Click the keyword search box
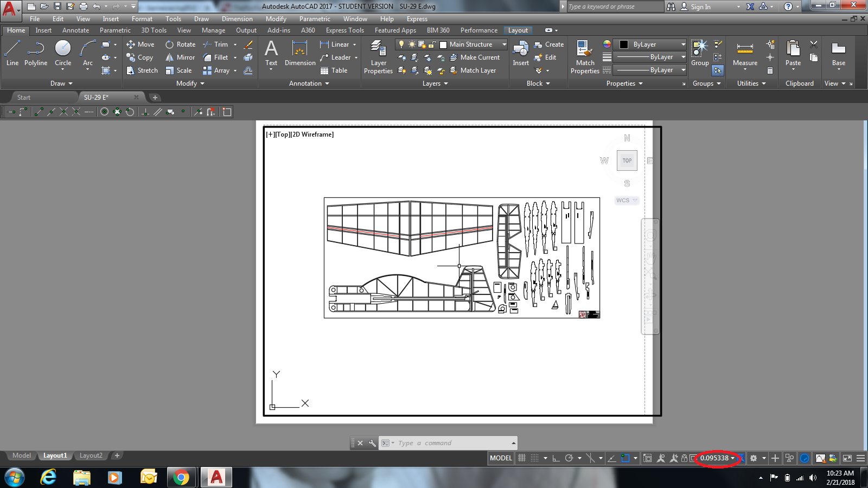The width and height of the screenshot is (868, 488). (615, 7)
